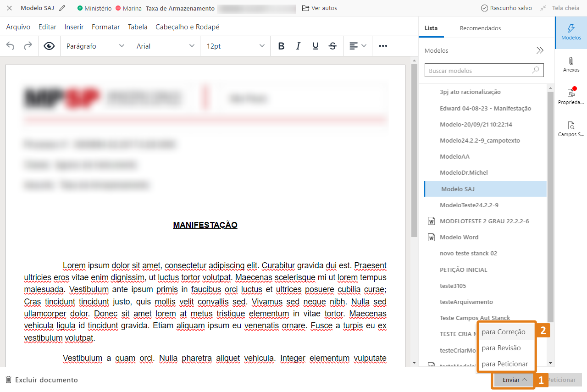Viewport: 587px width, 392px height.
Task: Open the 12pt font size dropdown
Action: click(x=235, y=46)
